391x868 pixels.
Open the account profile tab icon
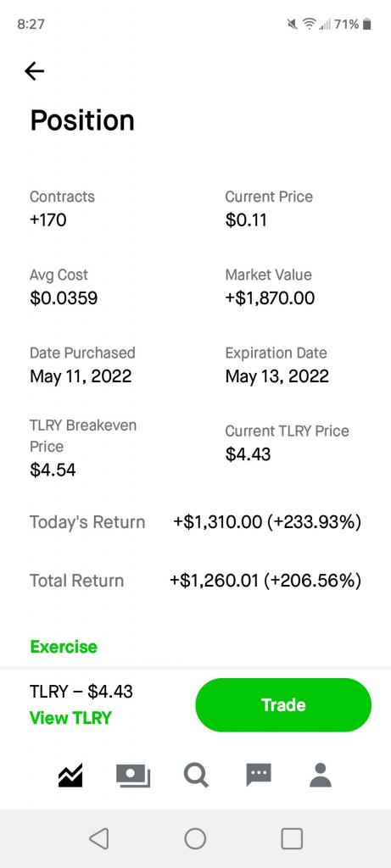click(x=321, y=775)
